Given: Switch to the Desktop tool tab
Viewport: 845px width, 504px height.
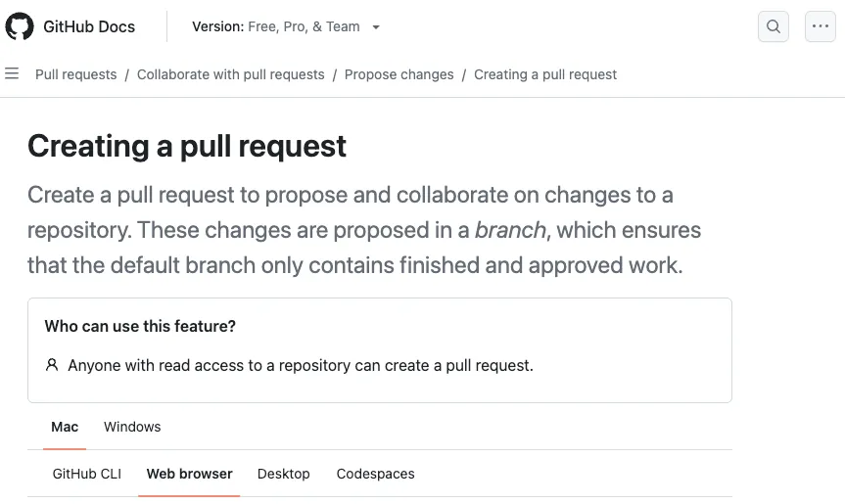Looking at the screenshot, I should 284,474.
